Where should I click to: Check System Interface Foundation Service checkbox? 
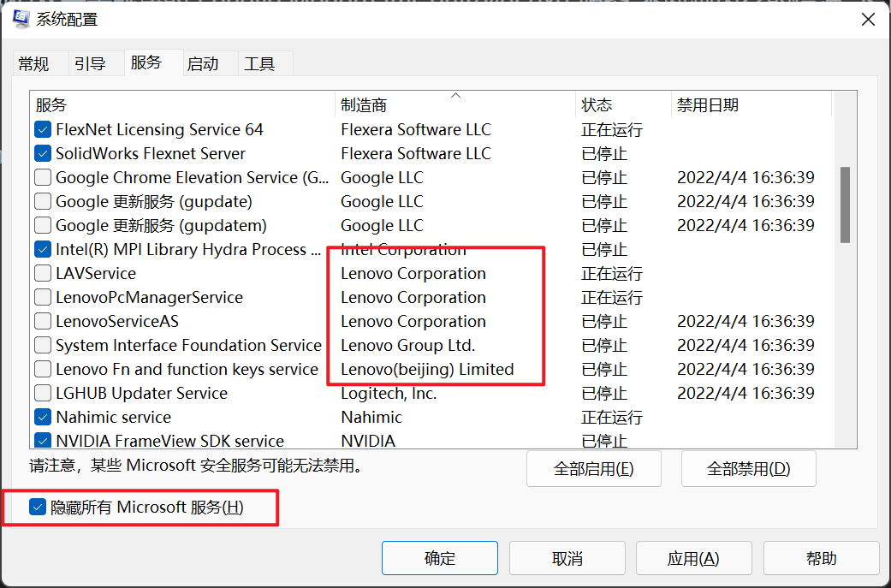coord(43,345)
